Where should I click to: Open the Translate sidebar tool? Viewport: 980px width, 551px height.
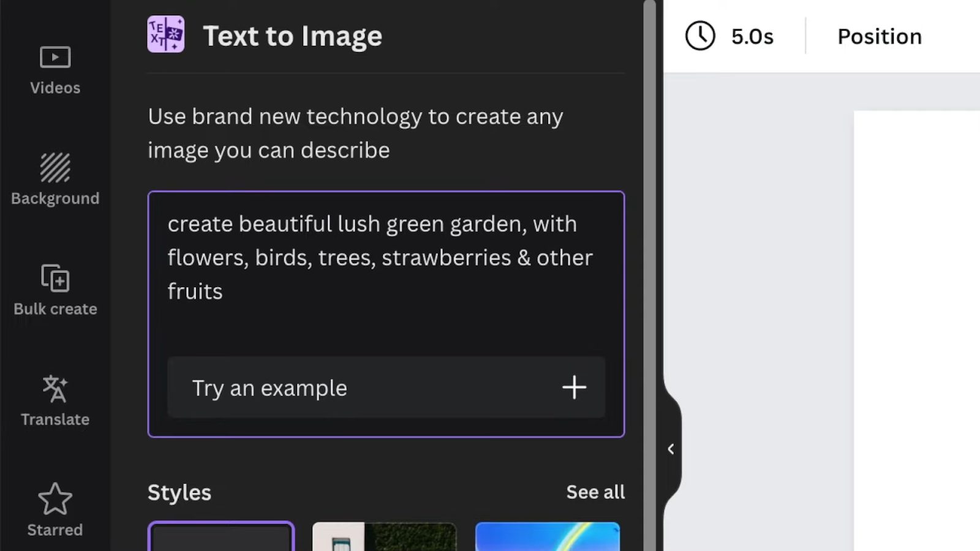click(55, 401)
